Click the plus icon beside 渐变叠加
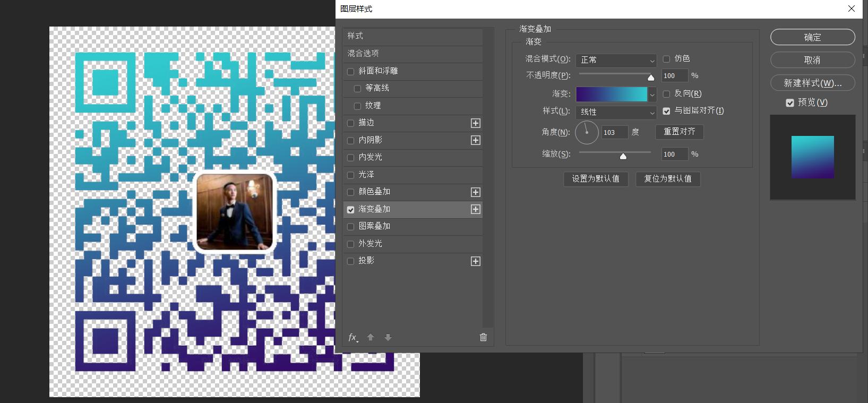868x403 pixels. click(x=476, y=209)
